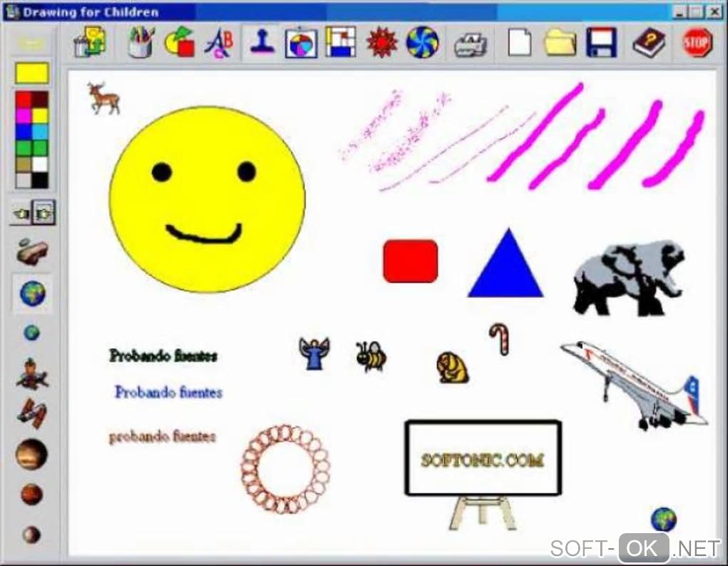The width and height of the screenshot is (728, 566).
Task: Open a file with the folder icon
Action: tap(560, 43)
